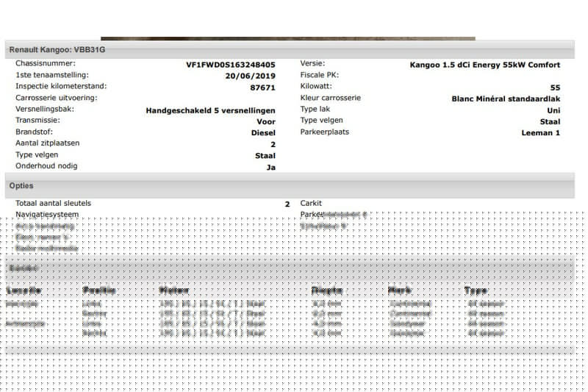Click the vehicle photo strip above the header

click(288, 39)
